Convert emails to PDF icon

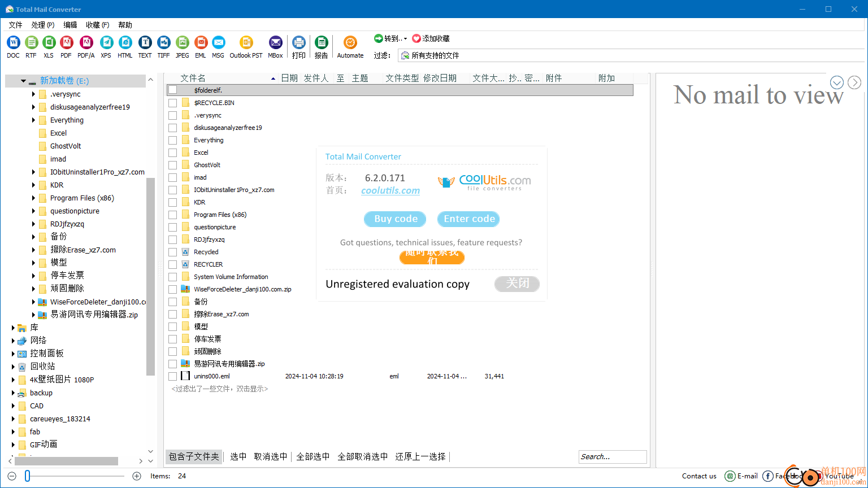pyautogui.click(x=66, y=42)
